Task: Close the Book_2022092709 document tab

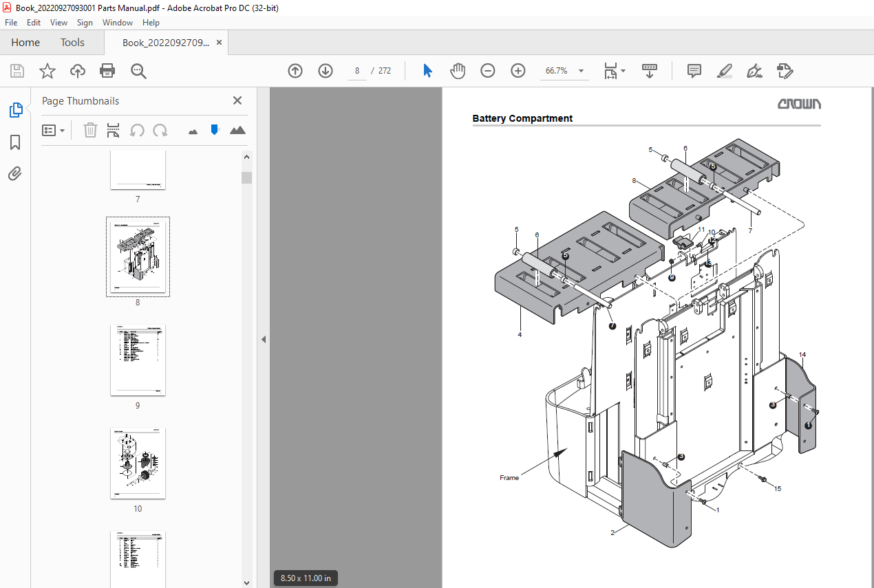Action: (219, 43)
